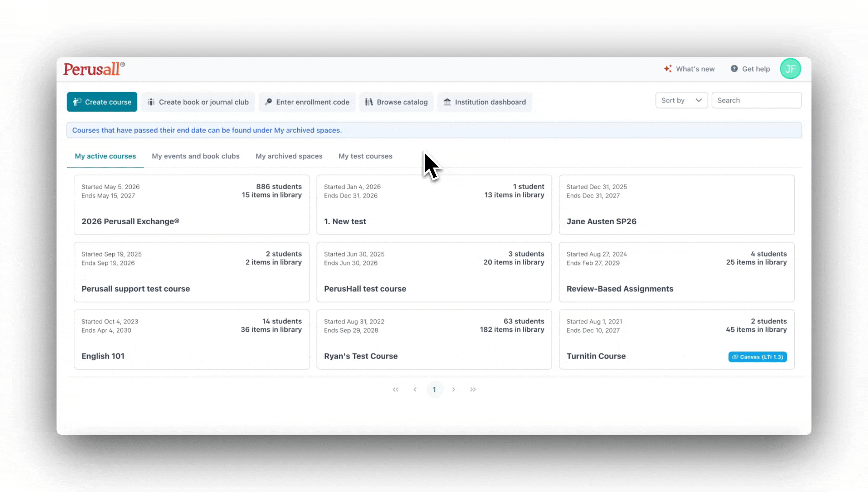
Task: Go to next page of courses
Action: point(454,389)
